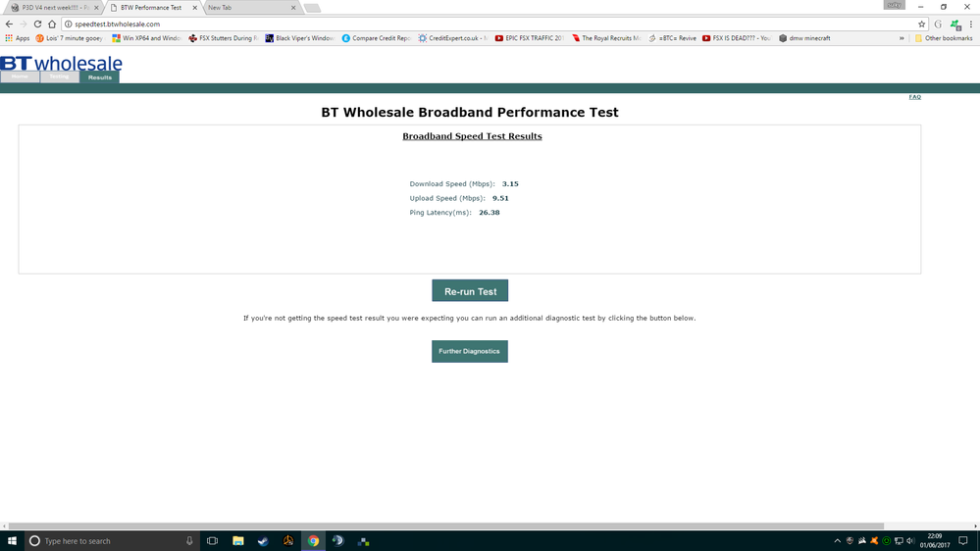Open =BTC= Revive bookmark
This screenshot has height=551, width=980.
[672, 38]
